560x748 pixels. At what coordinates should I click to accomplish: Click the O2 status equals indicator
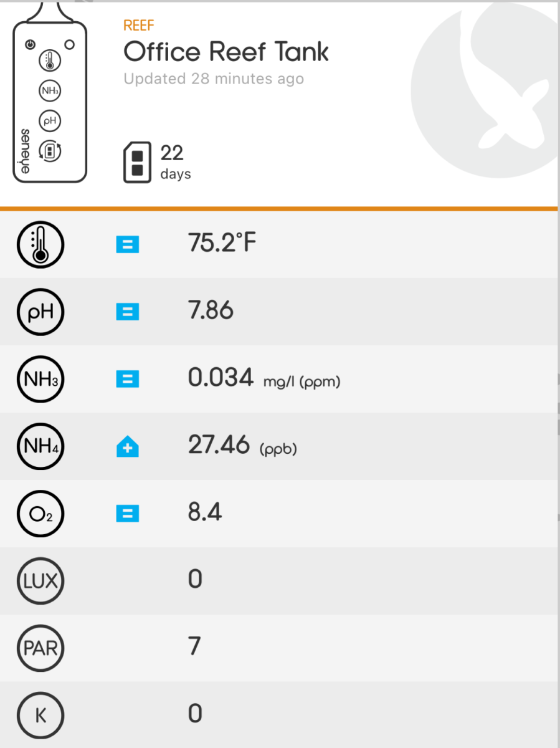pos(128,514)
